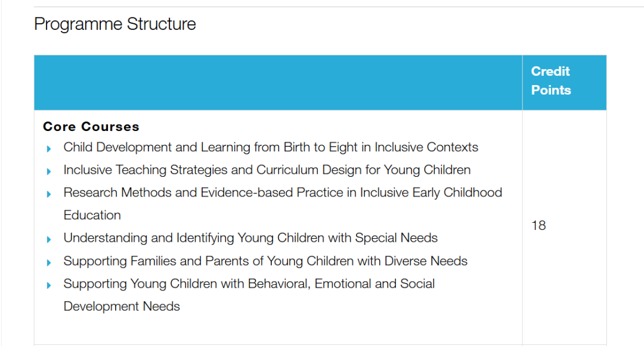The width and height of the screenshot is (644, 346).
Task: Click the word Points in table header
Action: [x=551, y=91]
